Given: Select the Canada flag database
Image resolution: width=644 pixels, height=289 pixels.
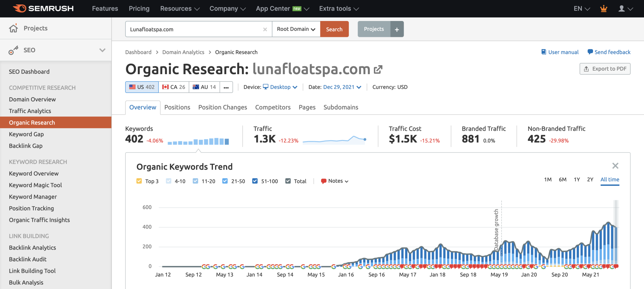Looking at the screenshot, I should [x=165, y=87].
